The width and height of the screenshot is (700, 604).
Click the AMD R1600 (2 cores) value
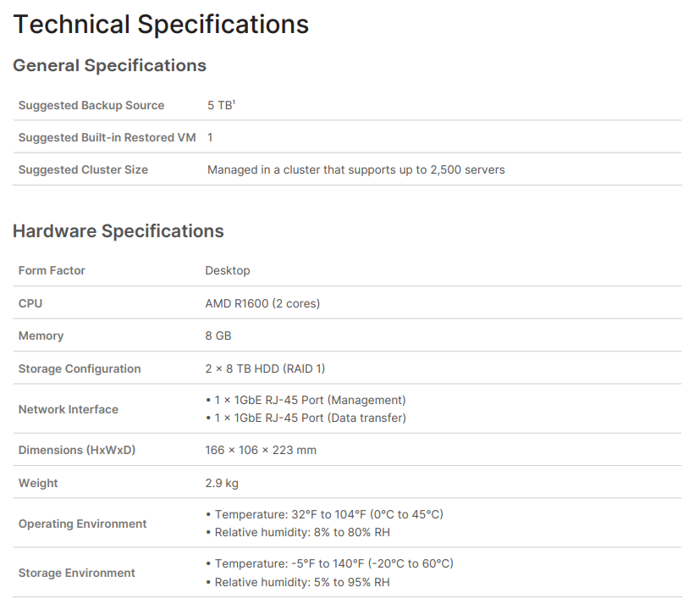[x=262, y=303]
